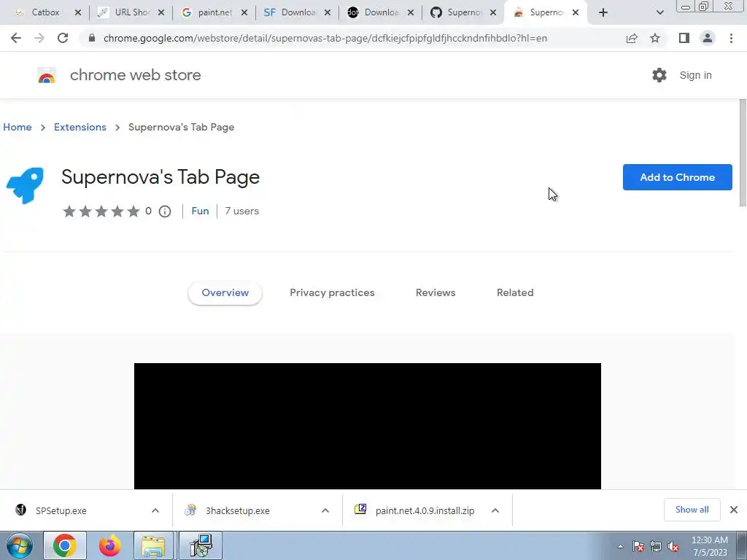Image resolution: width=747 pixels, height=560 pixels.
Task: Expand options for paint.net.4.0.9.install.zip download
Action: pyautogui.click(x=495, y=510)
